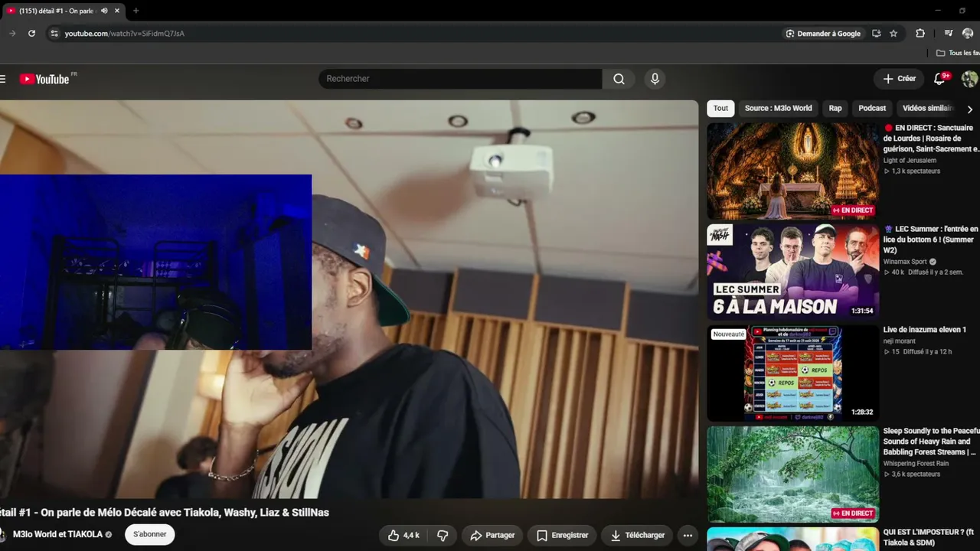The width and height of the screenshot is (980, 551).
Task: Click the Rechercher search field
Action: click(460, 79)
